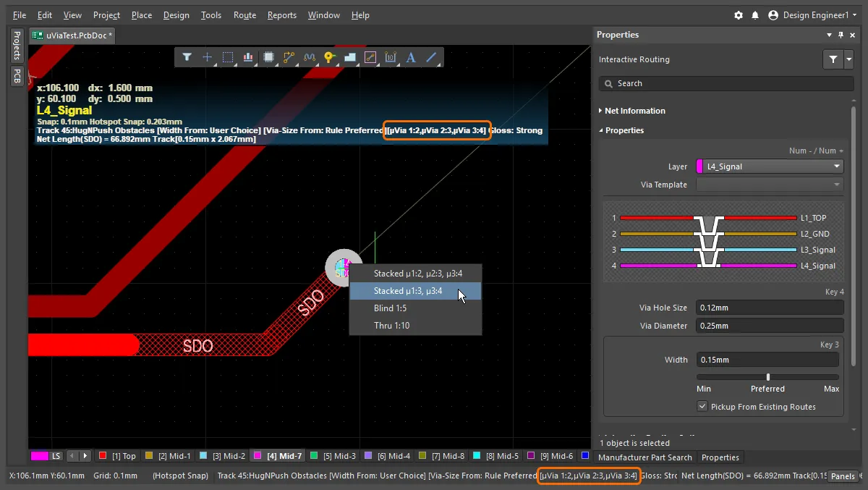The height and width of the screenshot is (490, 868).
Task: Select the diagonal line drawing tool
Action: (x=431, y=57)
